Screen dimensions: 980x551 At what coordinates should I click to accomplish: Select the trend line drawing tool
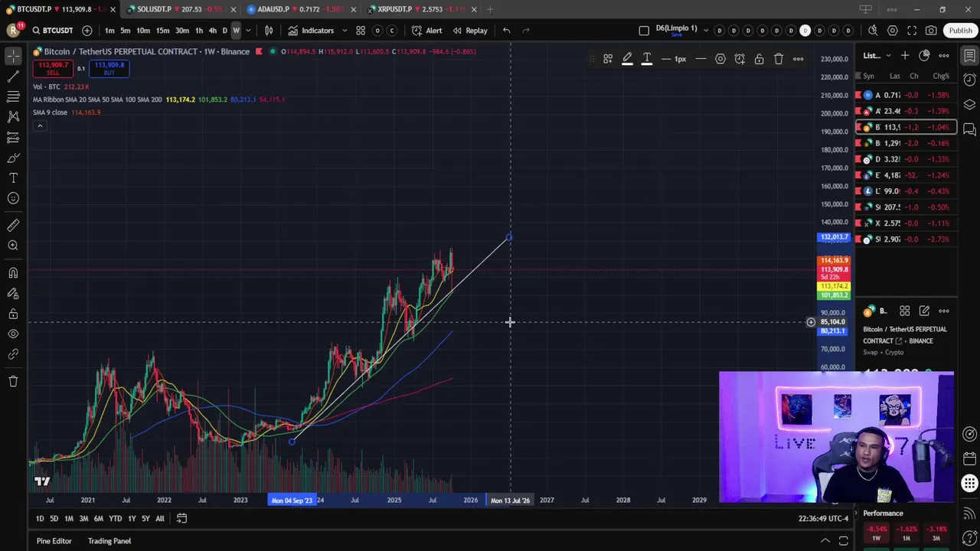click(x=13, y=77)
